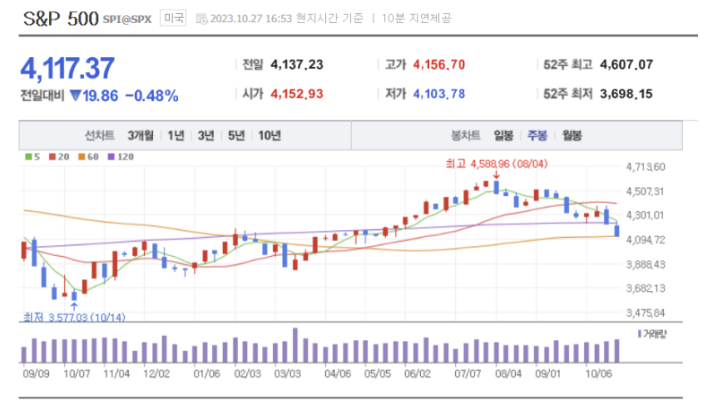This screenshot has width=701, height=409.
Task: Click the 고가 value 4,156.70
Action: click(439, 65)
